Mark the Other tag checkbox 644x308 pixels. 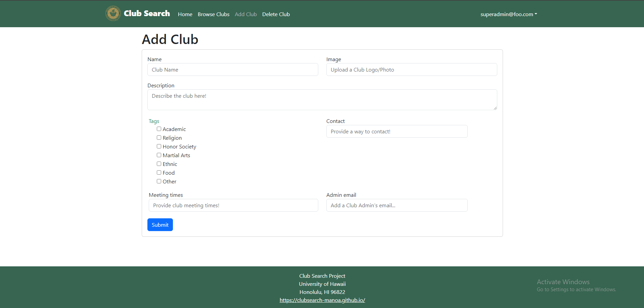159,181
